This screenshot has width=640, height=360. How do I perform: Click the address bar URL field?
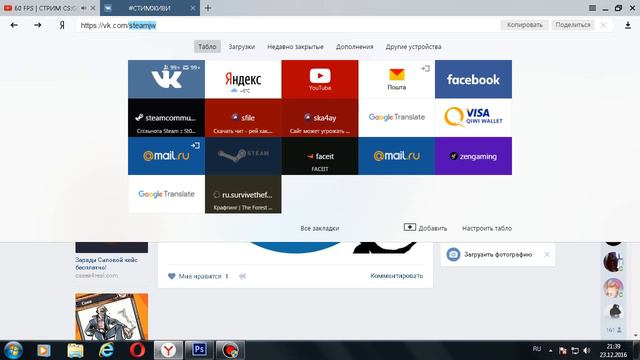pyautogui.click(x=286, y=25)
